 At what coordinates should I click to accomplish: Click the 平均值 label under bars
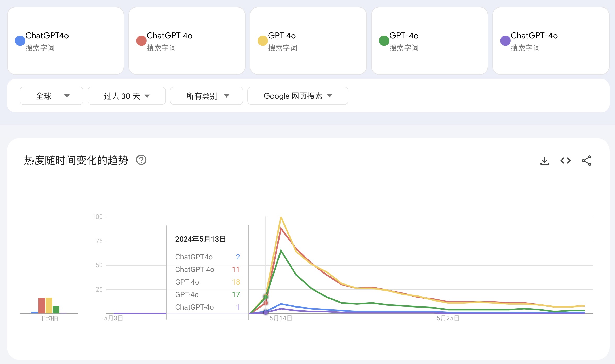pyautogui.click(x=49, y=318)
